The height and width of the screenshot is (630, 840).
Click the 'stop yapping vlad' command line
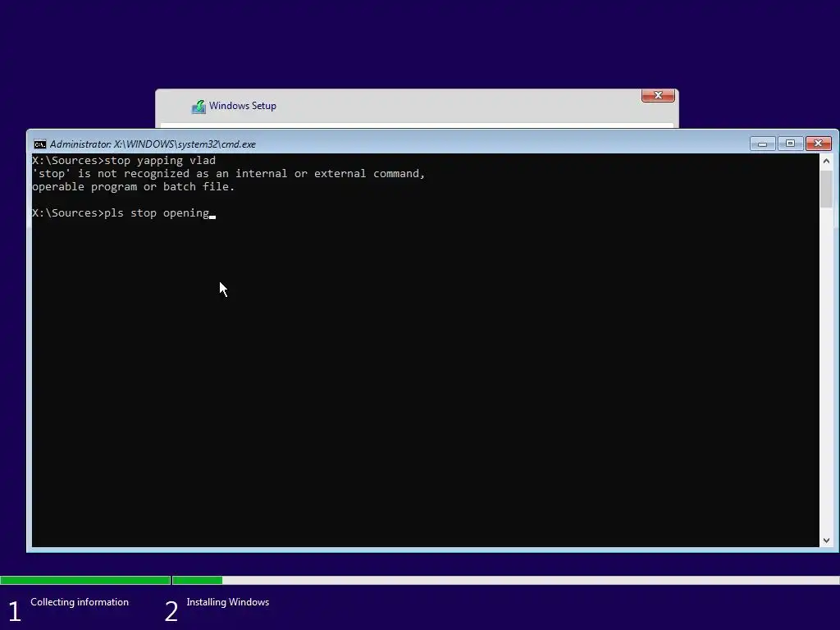coord(124,161)
